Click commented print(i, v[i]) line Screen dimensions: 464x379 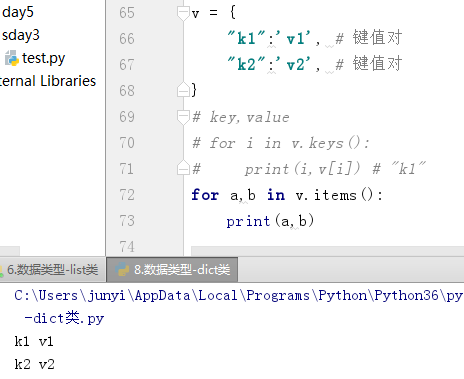click(x=309, y=169)
